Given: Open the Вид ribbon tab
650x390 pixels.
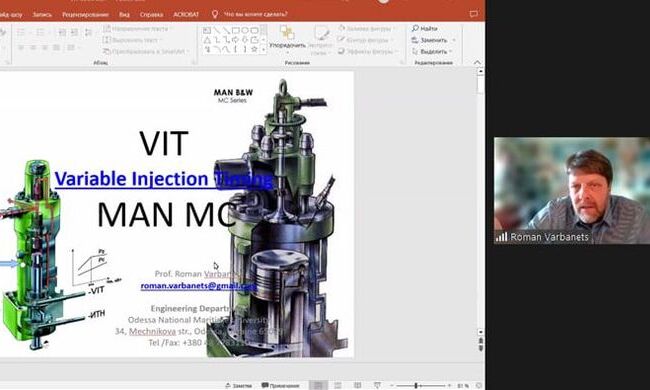Looking at the screenshot, I should 124,15.
